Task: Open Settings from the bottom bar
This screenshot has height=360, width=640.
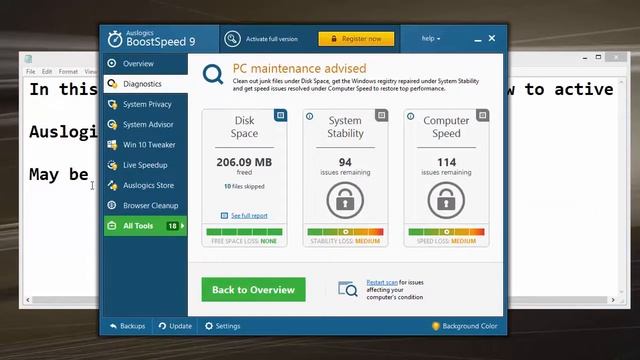Action: 222,326
